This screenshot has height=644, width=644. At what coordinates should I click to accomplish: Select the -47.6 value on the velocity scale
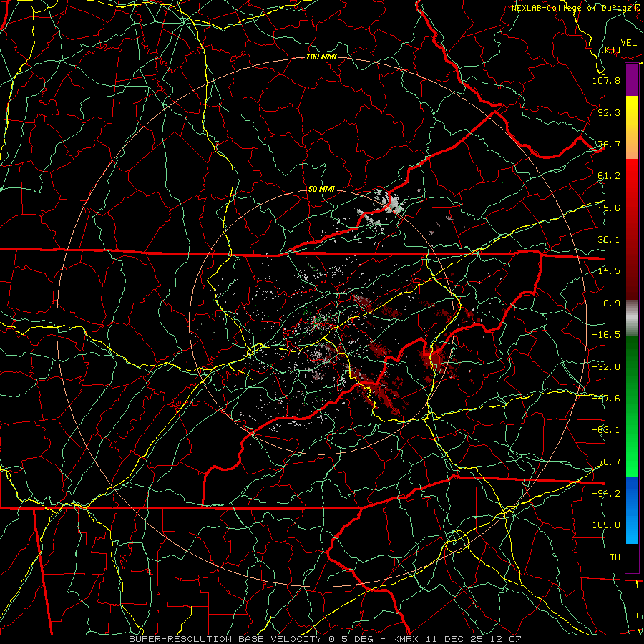click(x=606, y=398)
